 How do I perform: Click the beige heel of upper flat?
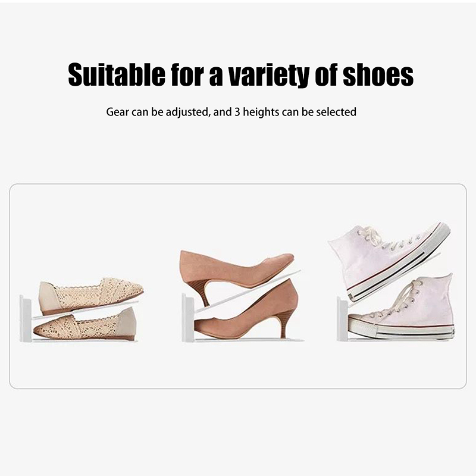click(x=49, y=298)
